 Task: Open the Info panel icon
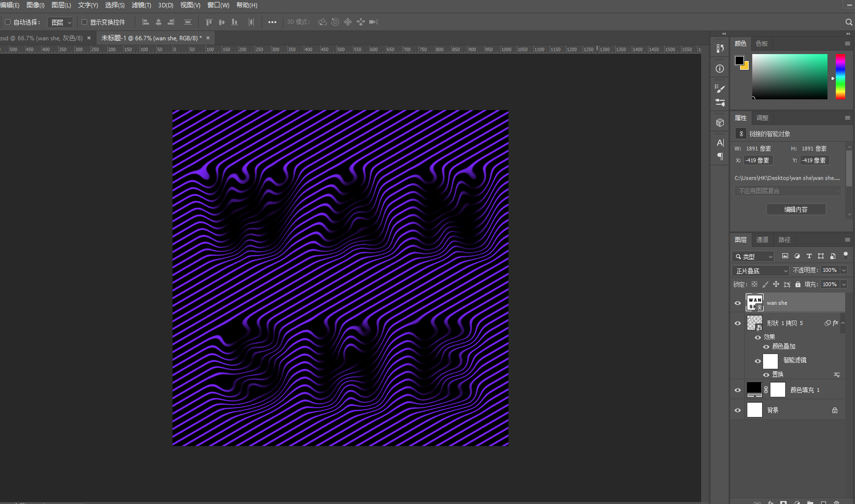pos(720,69)
